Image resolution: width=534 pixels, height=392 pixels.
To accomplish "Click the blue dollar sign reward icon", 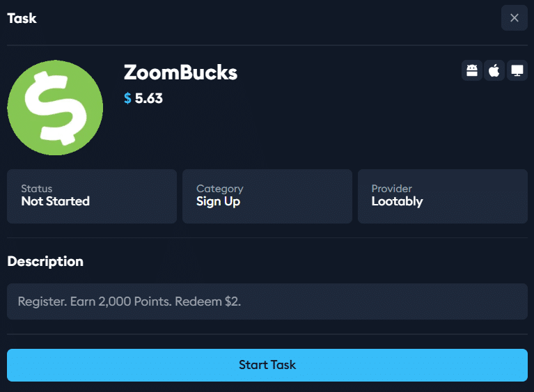I will coord(127,98).
